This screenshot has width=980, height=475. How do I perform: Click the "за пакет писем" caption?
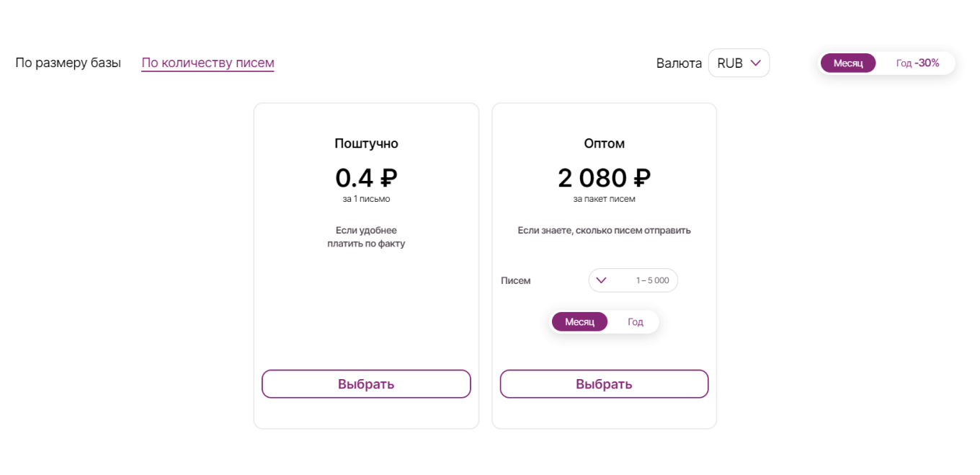[604, 199]
